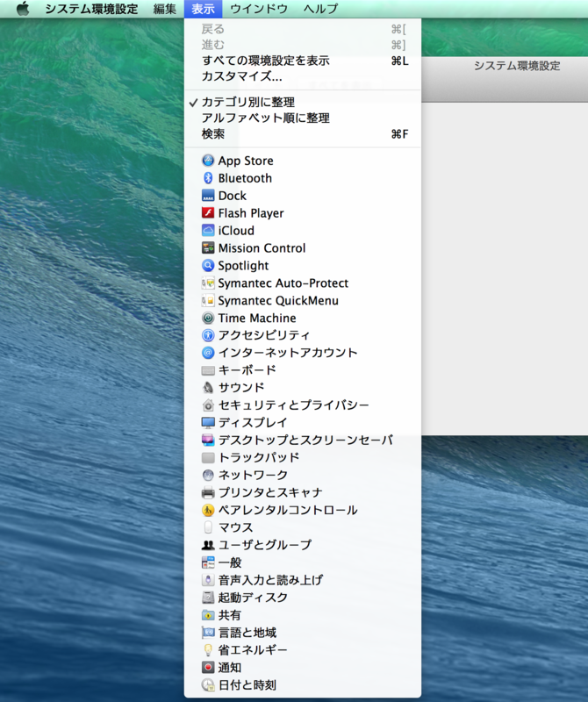The width and height of the screenshot is (588, 702).
Task: Select the プリンタとスキャナ printer icon
Action: (208, 492)
